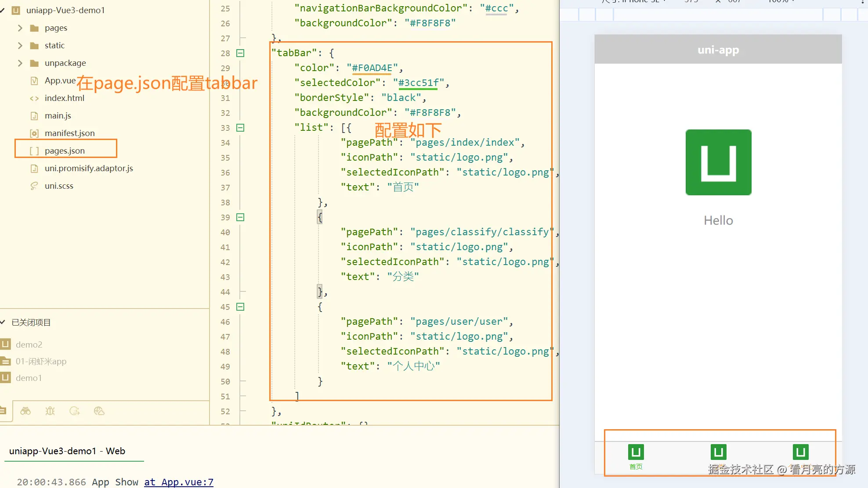
Task: Tap the 首页 tab bar icon in preview
Action: tap(636, 452)
